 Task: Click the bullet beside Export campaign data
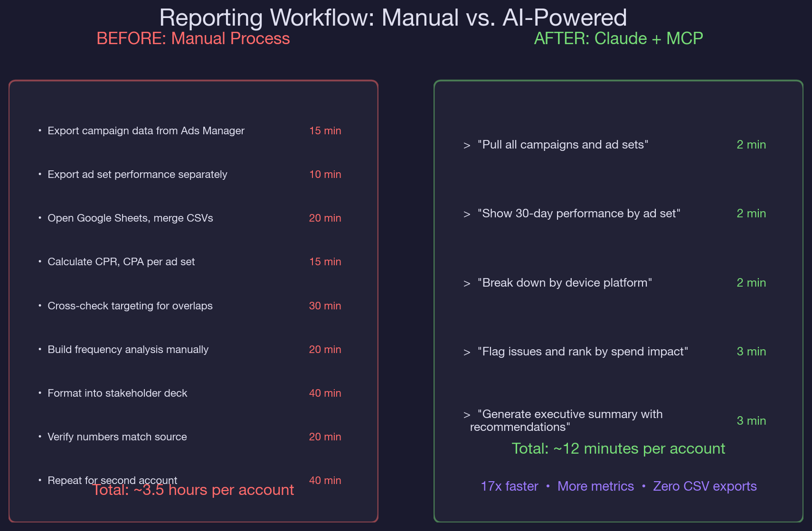[x=39, y=131]
